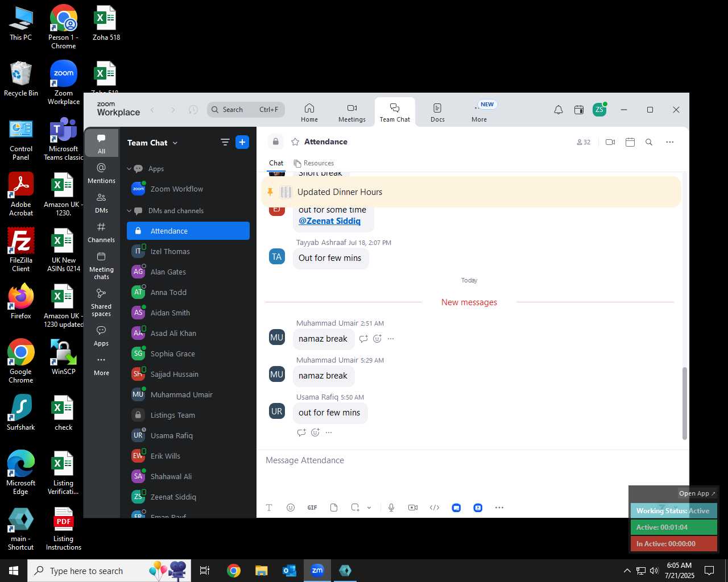Open chat with Izel Thomas

tap(188, 251)
